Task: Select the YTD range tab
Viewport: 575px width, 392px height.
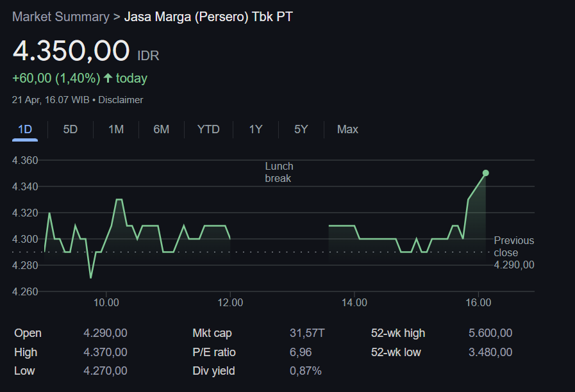Action: [x=208, y=129]
